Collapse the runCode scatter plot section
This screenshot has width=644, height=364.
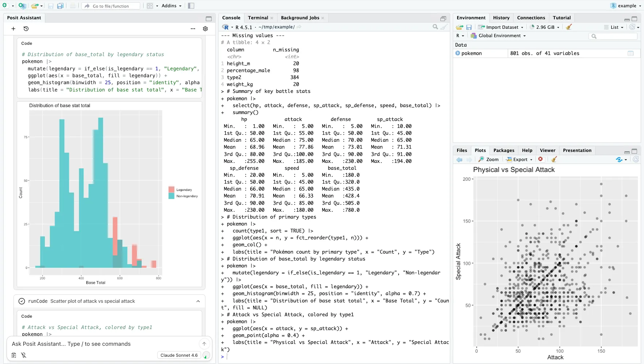tap(198, 301)
